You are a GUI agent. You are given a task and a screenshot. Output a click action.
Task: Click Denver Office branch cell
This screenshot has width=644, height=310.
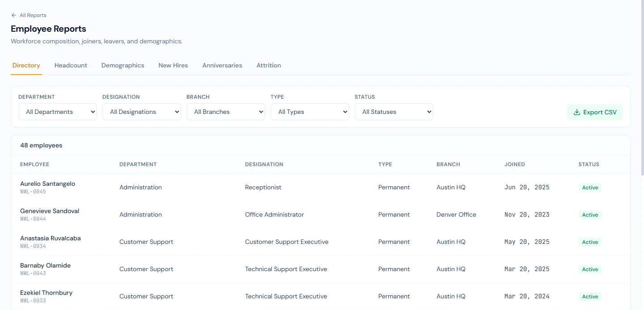click(x=456, y=214)
